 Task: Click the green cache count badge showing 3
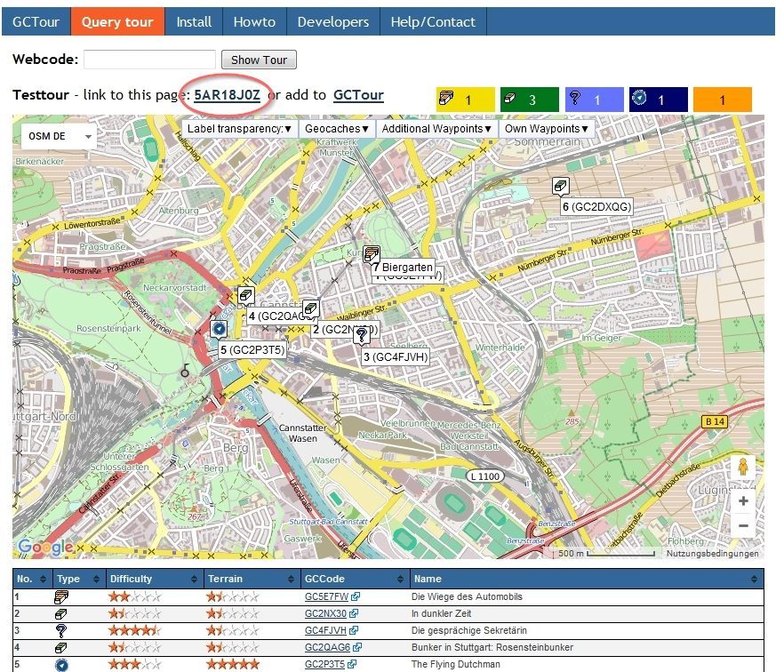pyautogui.click(x=530, y=100)
